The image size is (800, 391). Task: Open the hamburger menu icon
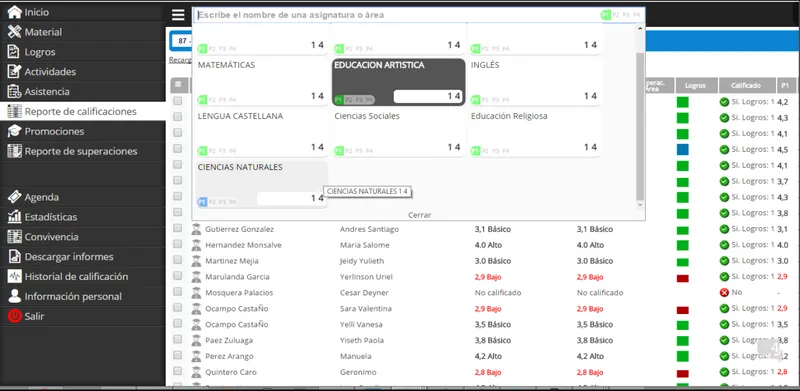(178, 15)
